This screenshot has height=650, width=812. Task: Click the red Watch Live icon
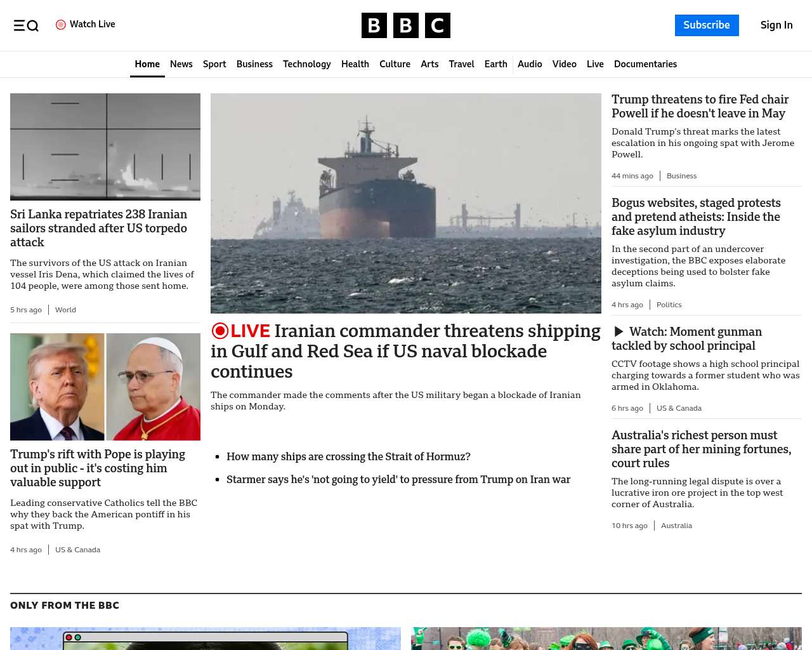pyautogui.click(x=61, y=25)
